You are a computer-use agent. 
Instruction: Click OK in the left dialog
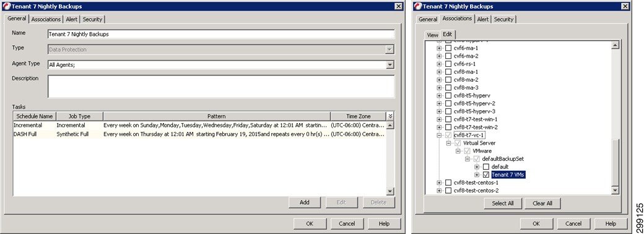[x=310, y=223]
